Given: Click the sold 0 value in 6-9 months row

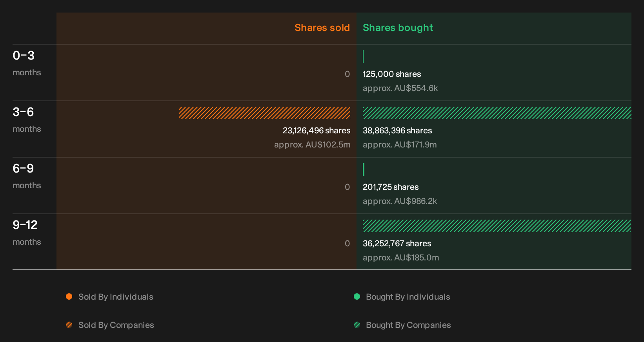Looking at the screenshot, I should pyautogui.click(x=347, y=187).
